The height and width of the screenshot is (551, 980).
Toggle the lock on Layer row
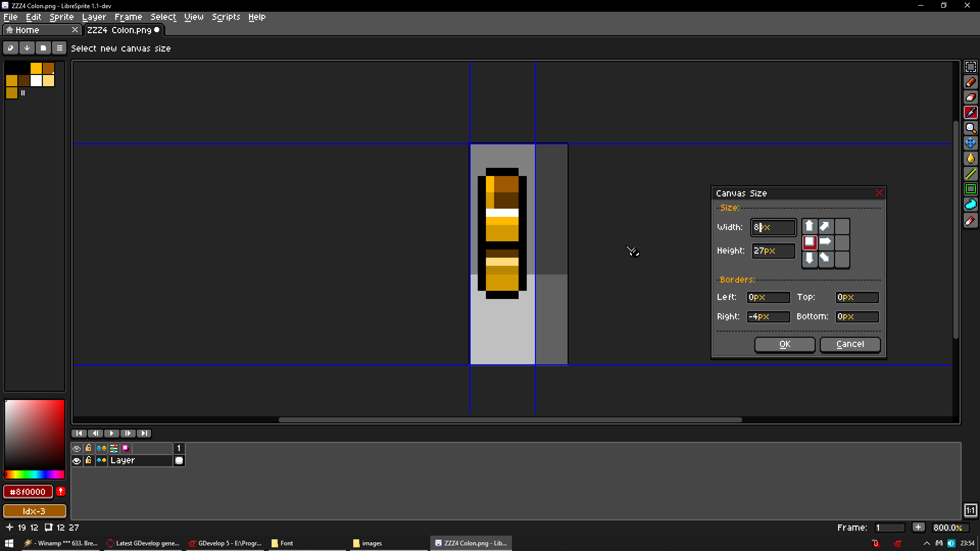pyautogui.click(x=88, y=461)
